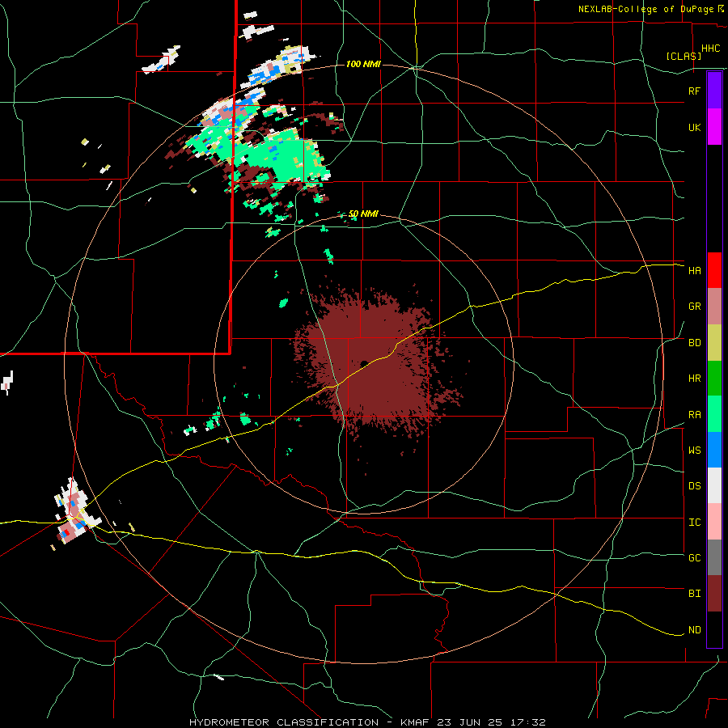Click the RF purple legend swatch

tap(714, 90)
